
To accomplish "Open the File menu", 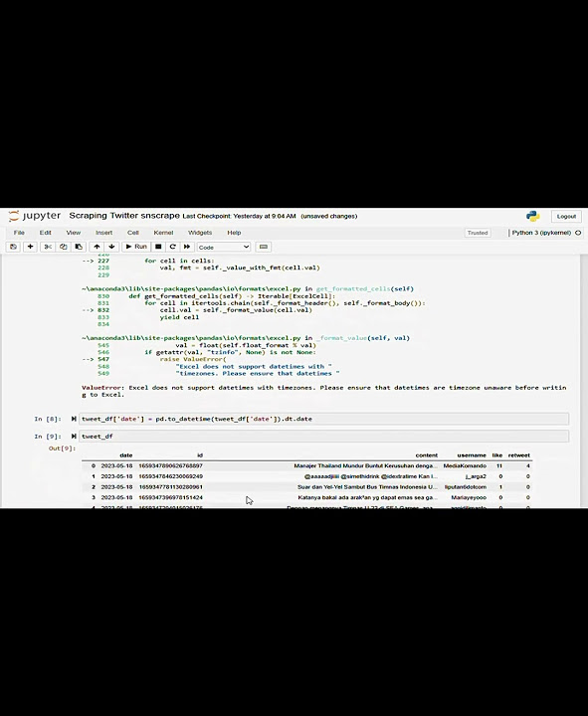I will point(19,233).
